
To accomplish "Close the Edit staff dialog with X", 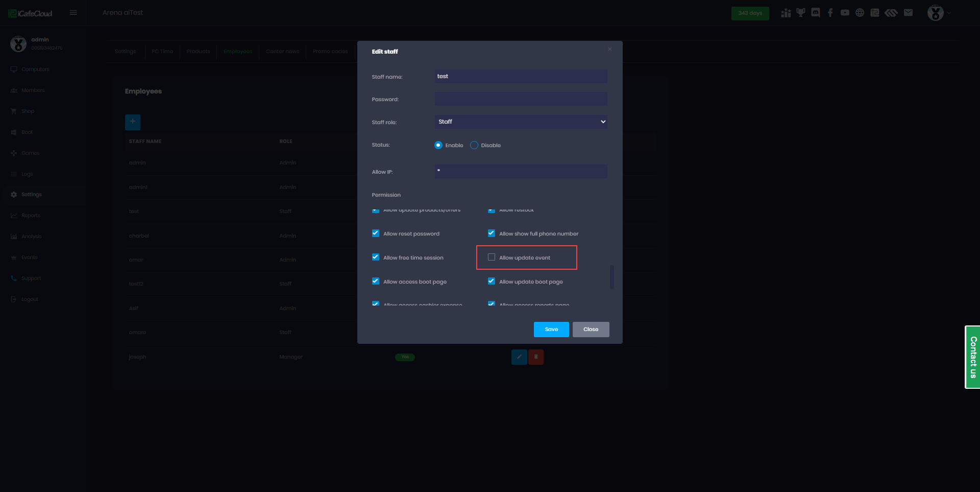I will click(609, 50).
